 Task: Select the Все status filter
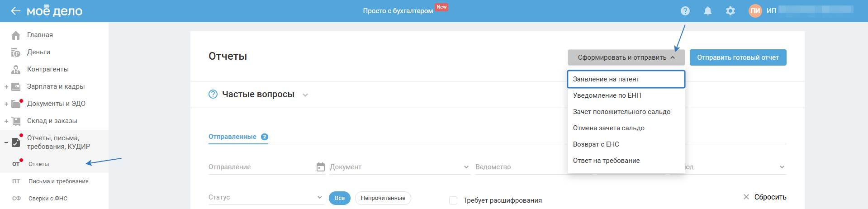click(x=340, y=198)
